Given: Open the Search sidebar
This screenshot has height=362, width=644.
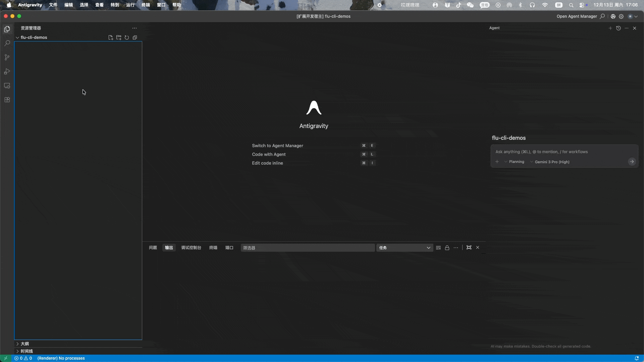Looking at the screenshot, I should coord(7,43).
